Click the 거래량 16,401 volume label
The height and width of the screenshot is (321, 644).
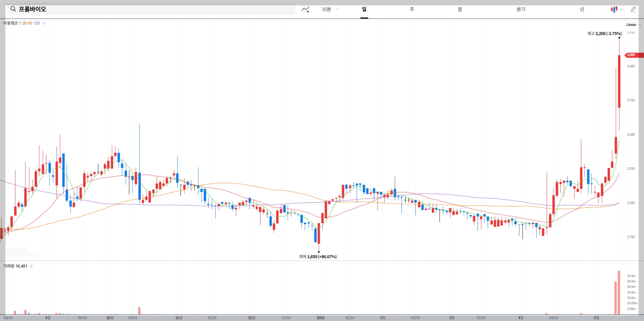coord(15,266)
